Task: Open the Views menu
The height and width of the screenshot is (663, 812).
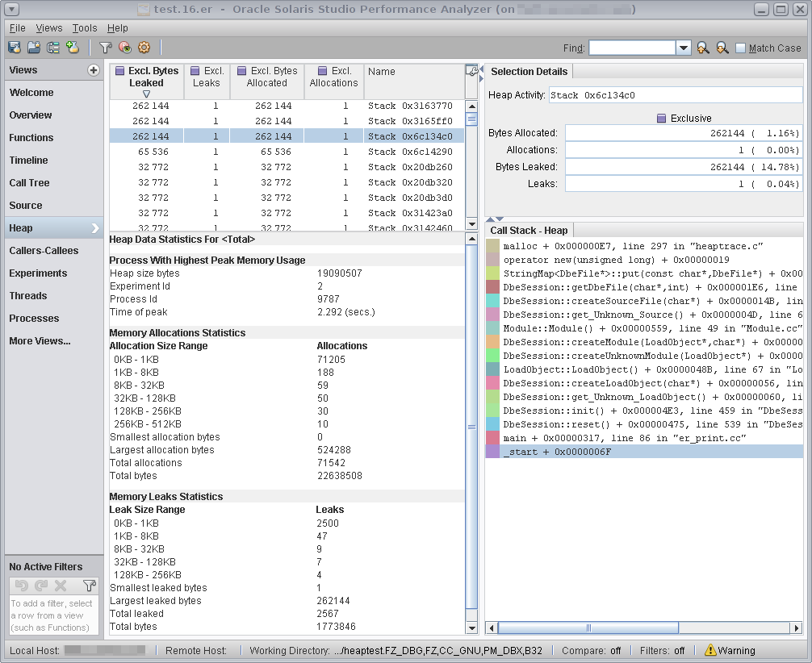Action: (49, 28)
